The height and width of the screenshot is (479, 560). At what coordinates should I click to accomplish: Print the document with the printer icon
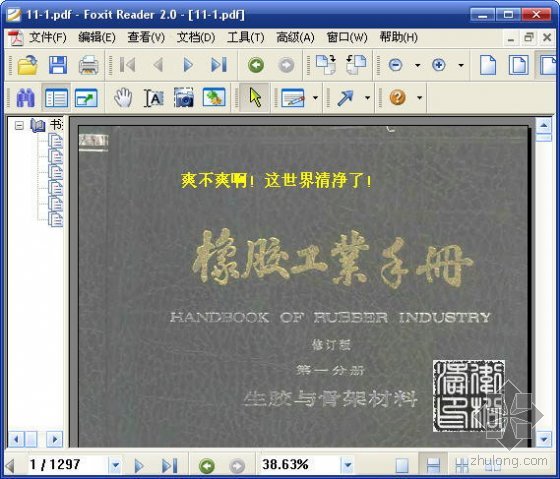point(88,65)
